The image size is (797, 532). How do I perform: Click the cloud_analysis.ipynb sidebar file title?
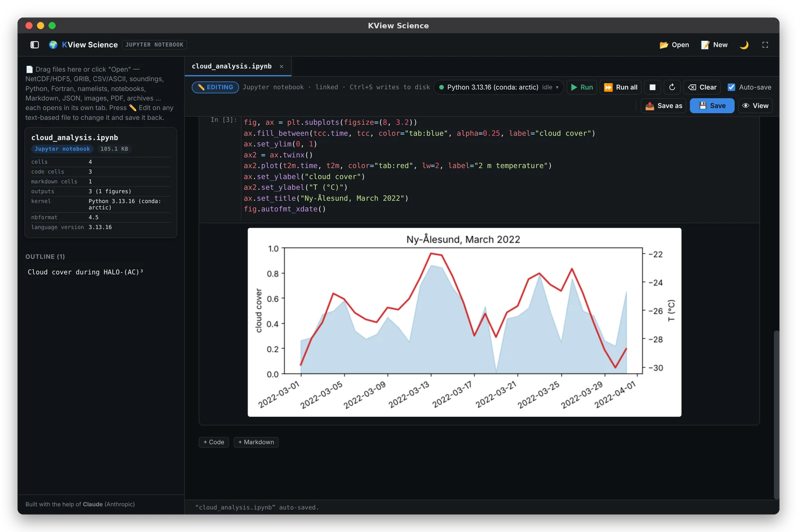(75, 137)
